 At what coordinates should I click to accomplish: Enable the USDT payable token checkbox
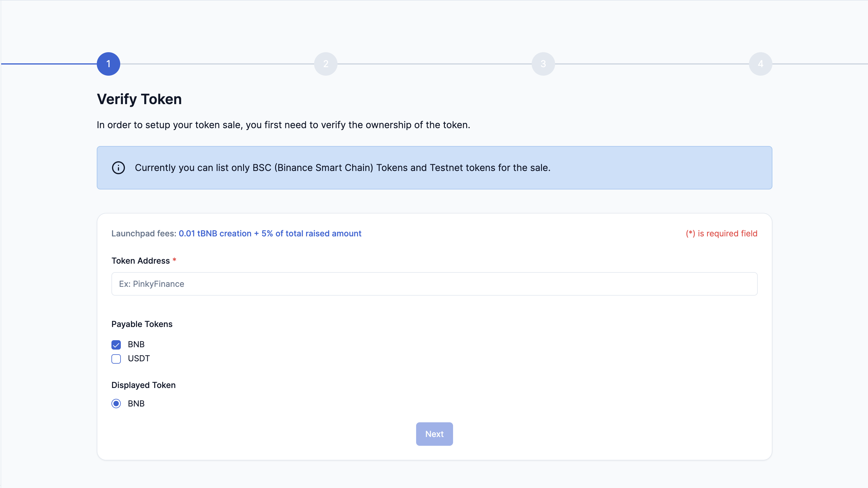point(116,359)
